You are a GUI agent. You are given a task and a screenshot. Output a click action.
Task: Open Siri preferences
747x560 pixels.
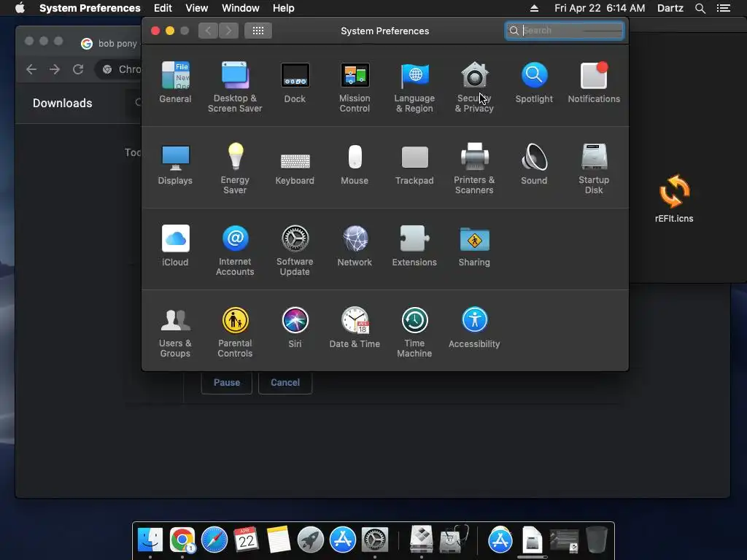click(295, 328)
